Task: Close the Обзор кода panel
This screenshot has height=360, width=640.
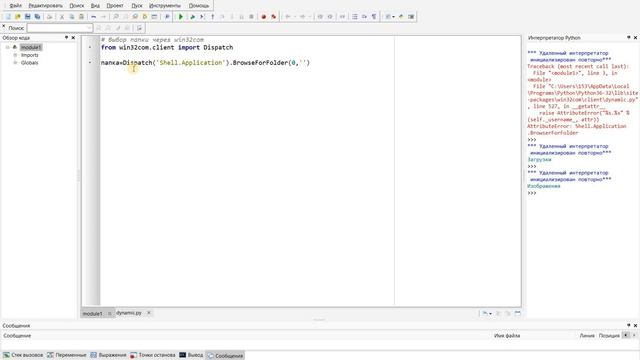Action: [73, 38]
